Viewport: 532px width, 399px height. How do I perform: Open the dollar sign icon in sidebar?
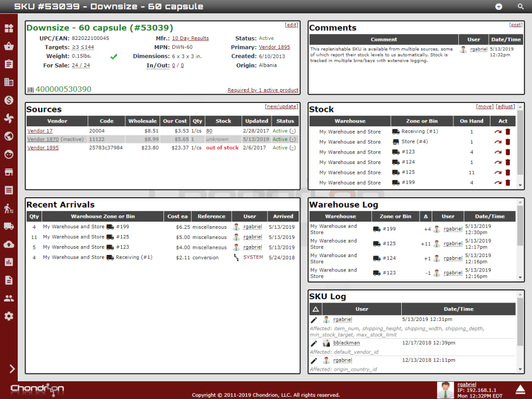[x=9, y=100]
